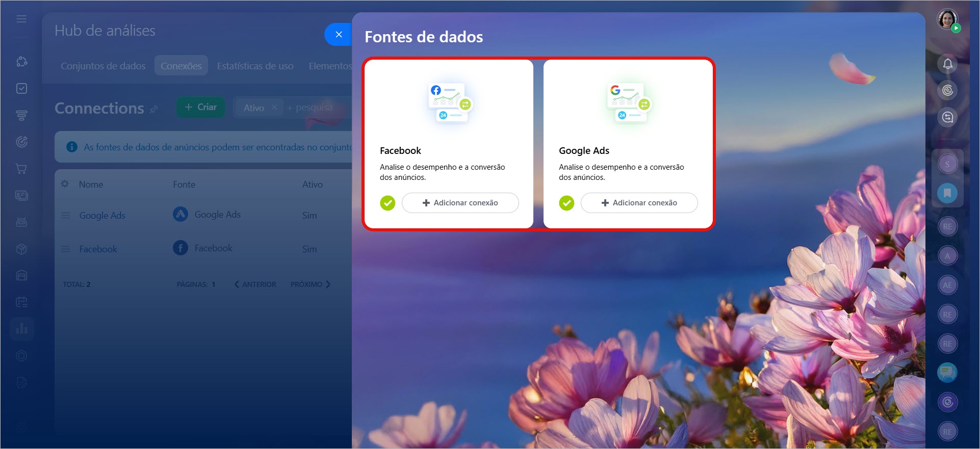The width and height of the screenshot is (980, 449).
Task: Remove the Ativo filter chip
Action: [274, 107]
